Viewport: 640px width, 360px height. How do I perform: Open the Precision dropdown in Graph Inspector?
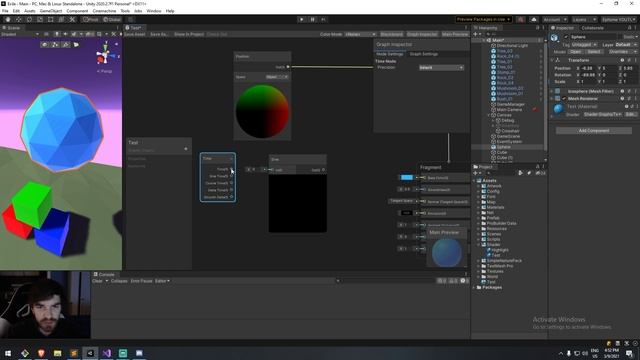pos(441,67)
